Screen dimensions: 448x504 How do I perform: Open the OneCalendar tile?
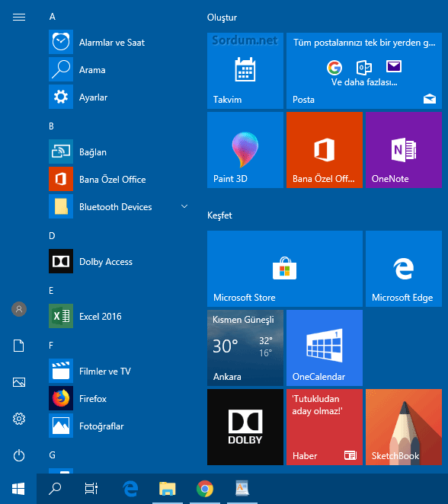tap(325, 348)
